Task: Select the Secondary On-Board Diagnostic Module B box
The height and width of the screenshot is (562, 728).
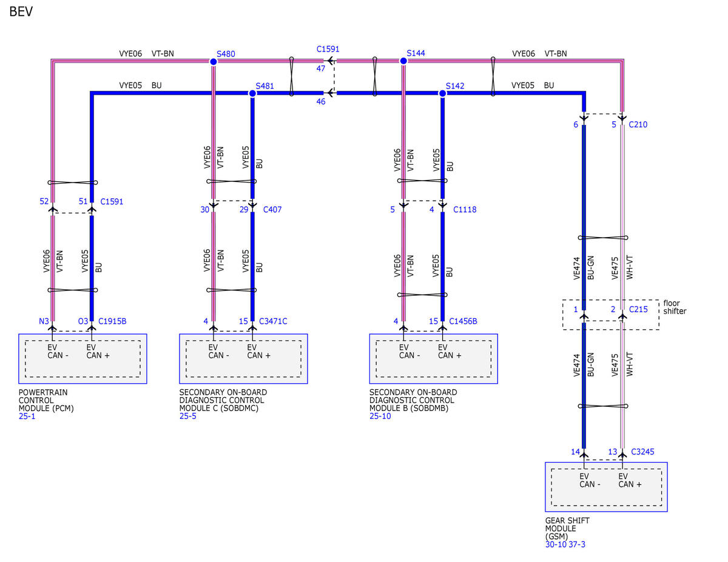Action: pyautogui.click(x=433, y=359)
